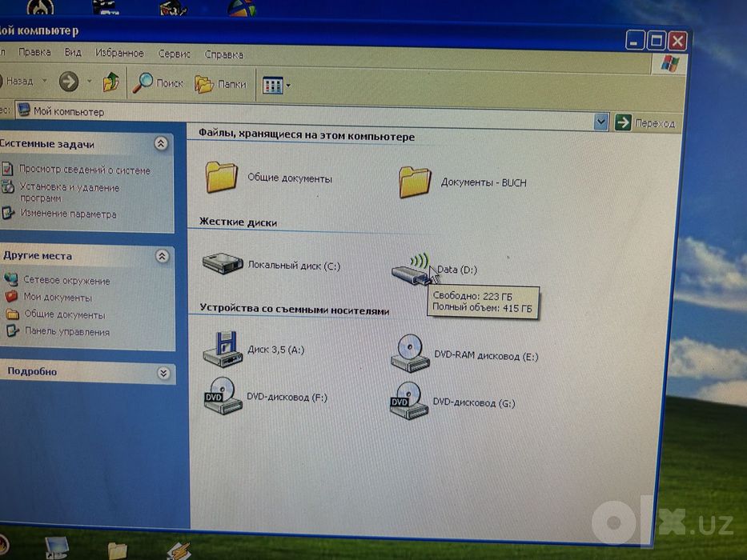Open Установка и удаление программ link

pos(69,192)
